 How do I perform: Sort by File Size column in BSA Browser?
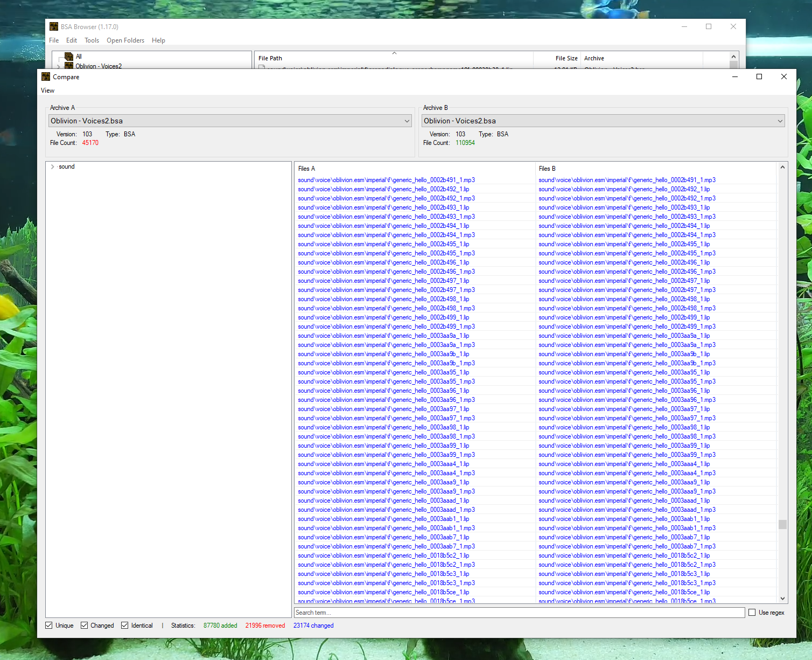click(557, 58)
